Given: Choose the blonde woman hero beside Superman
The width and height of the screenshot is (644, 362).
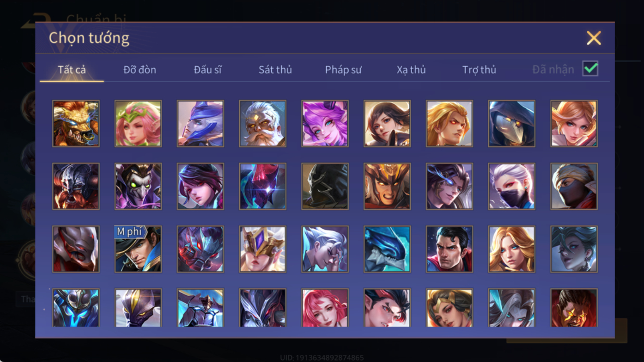Looking at the screenshot, I should (x=512, y=249).
